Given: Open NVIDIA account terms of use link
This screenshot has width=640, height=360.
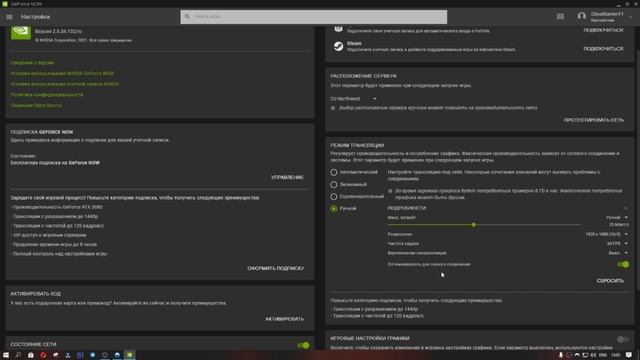Looking at the screenshot, I should point(64,84).
